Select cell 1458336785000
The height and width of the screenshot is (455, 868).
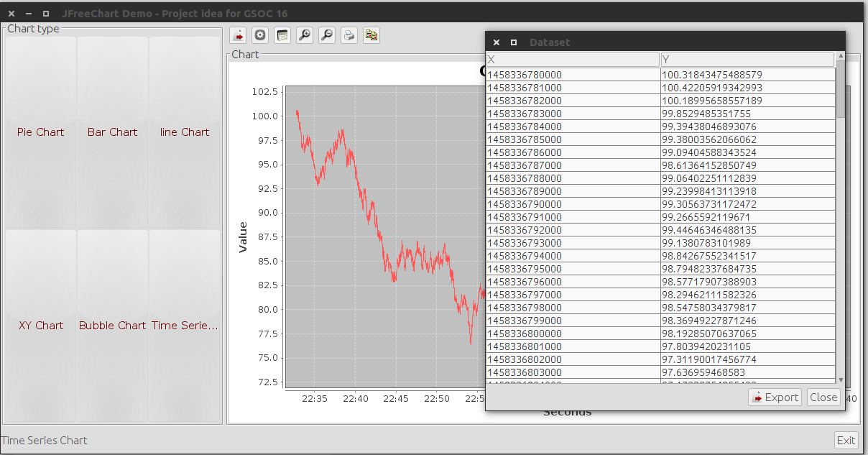[573, 139]
